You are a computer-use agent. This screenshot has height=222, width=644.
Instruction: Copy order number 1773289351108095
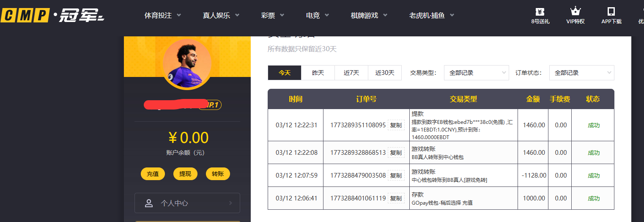pos(396,125)
